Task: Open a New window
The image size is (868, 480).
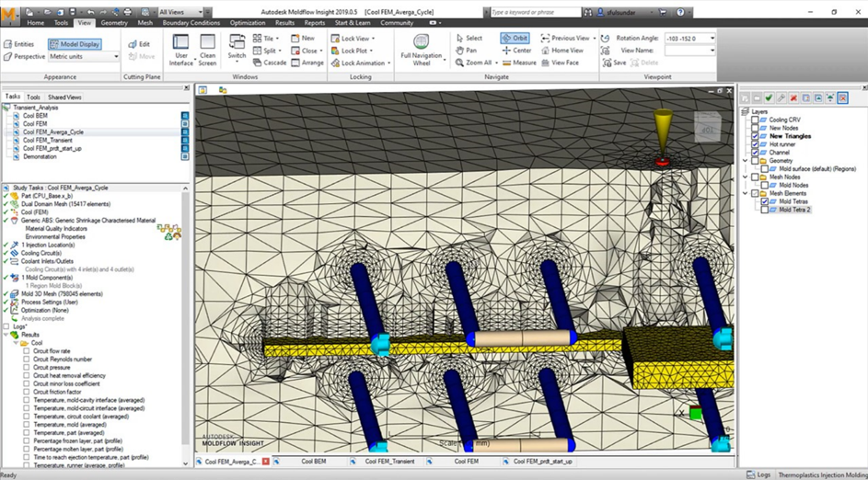Action: pos(303,38)
